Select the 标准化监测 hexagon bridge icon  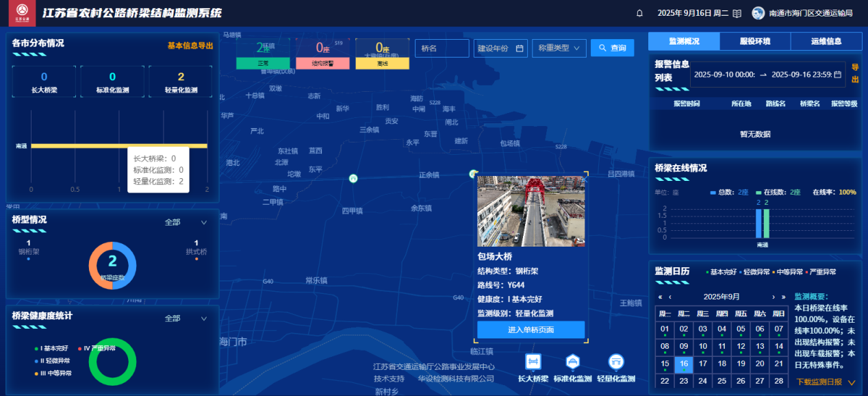(574, 361)
